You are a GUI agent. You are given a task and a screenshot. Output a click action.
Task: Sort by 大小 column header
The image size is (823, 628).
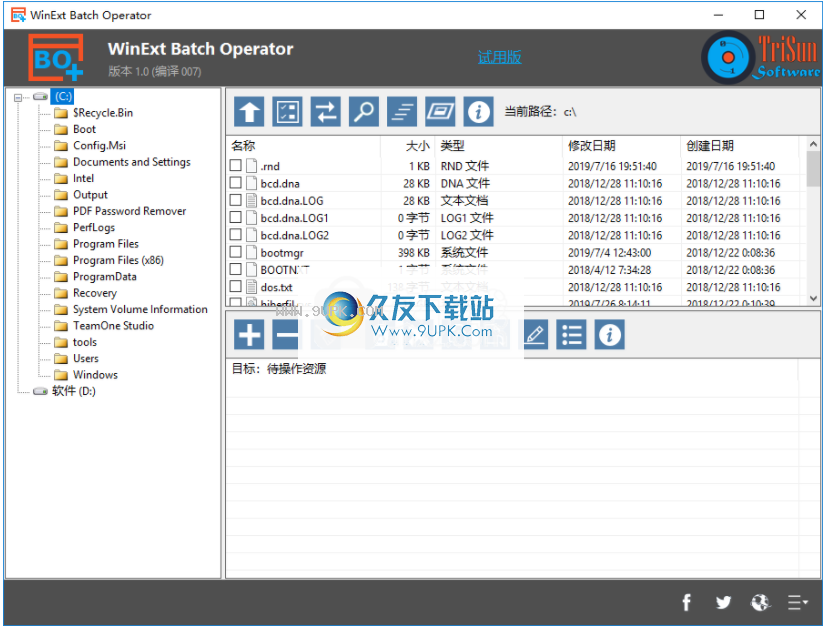coord(408,145)
